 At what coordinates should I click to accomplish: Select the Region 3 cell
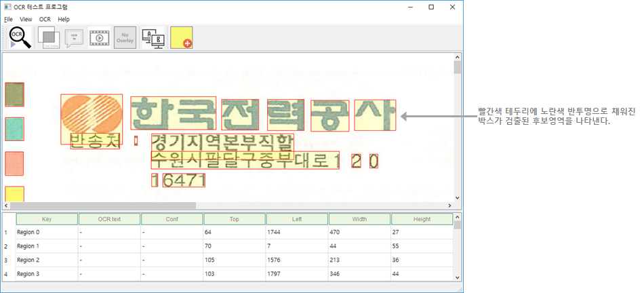click(47, 274)
